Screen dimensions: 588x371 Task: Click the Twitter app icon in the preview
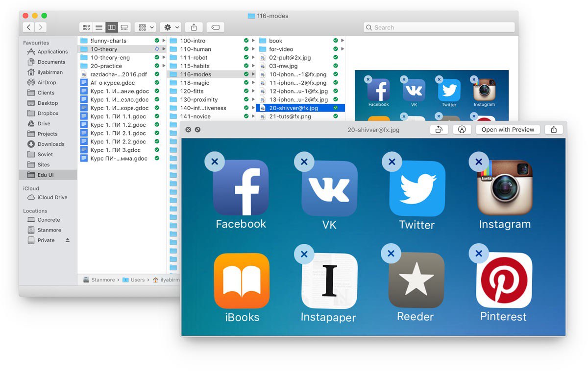click(417, 188)
